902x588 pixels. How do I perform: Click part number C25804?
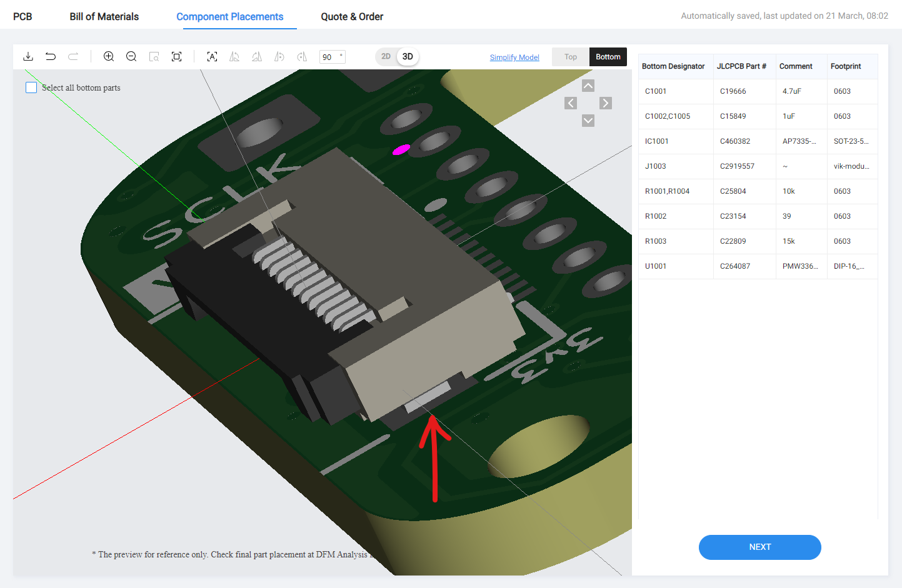733,191
